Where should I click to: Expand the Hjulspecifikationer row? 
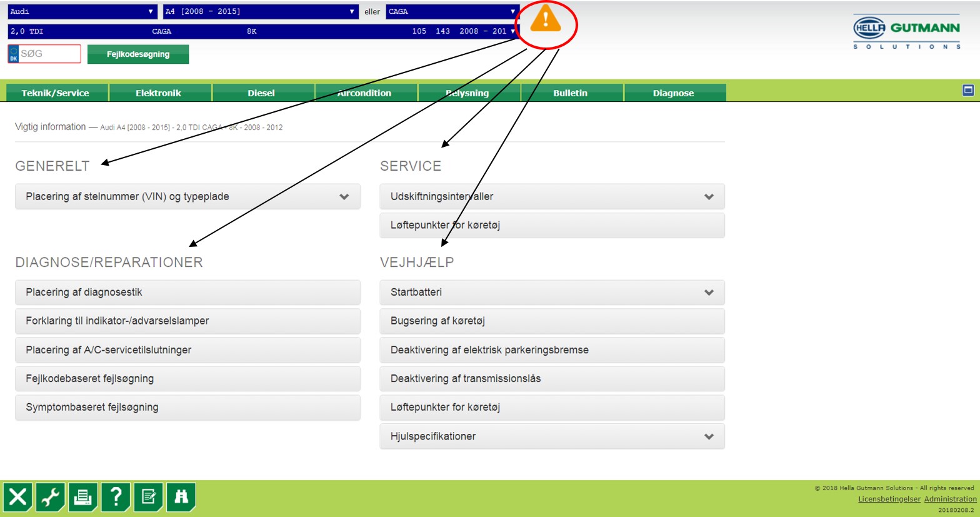click(x=552, y=436)
